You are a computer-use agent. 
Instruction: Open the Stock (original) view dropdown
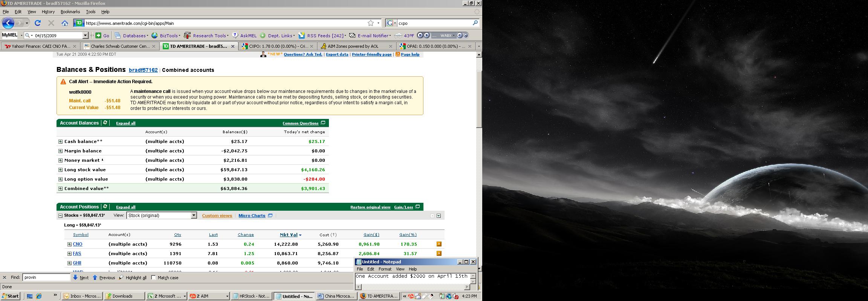click(x=194, y=216)
